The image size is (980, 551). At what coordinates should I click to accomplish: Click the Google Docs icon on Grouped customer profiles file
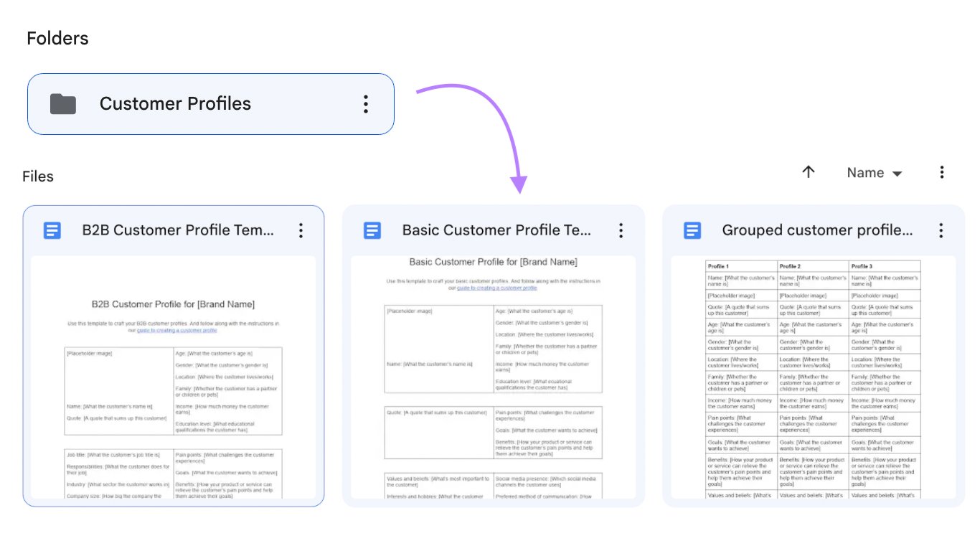(x=692, y=230)
